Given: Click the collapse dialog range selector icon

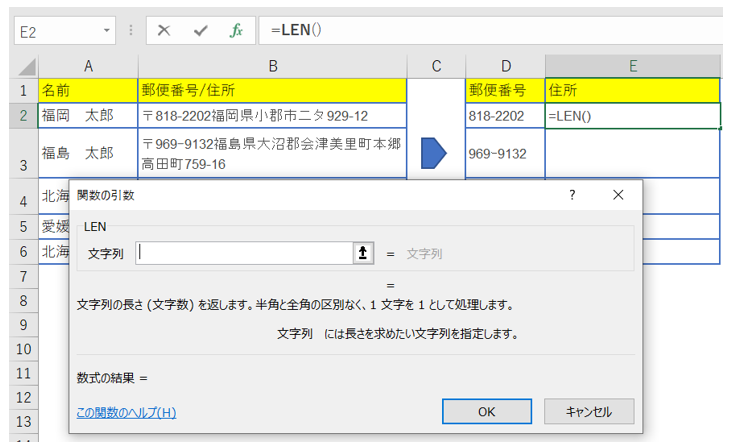Looking at the screenshot, I should point(362,253).
